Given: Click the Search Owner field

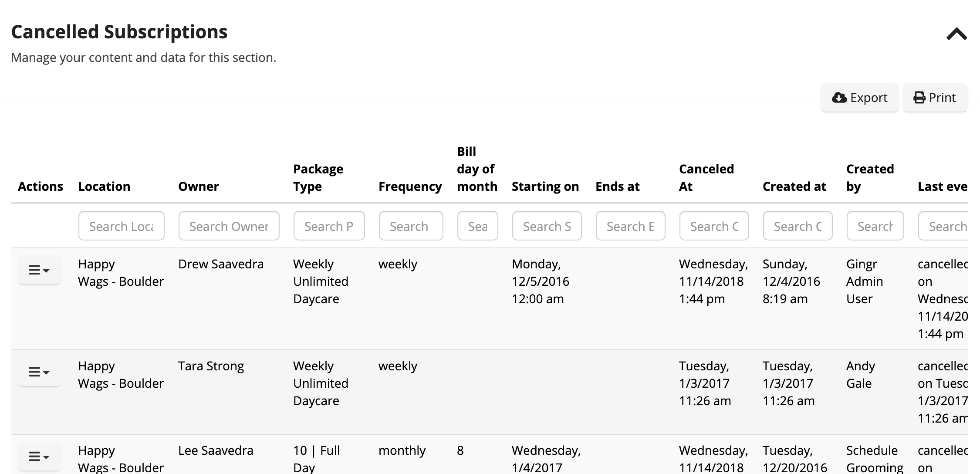Looking at the screenshot, I should (x=229, y=226).
